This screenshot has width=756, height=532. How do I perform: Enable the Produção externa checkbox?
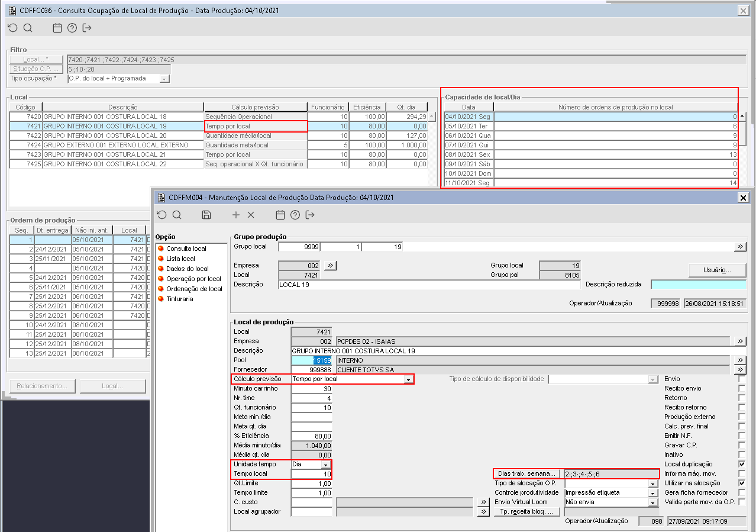point(742,417)
